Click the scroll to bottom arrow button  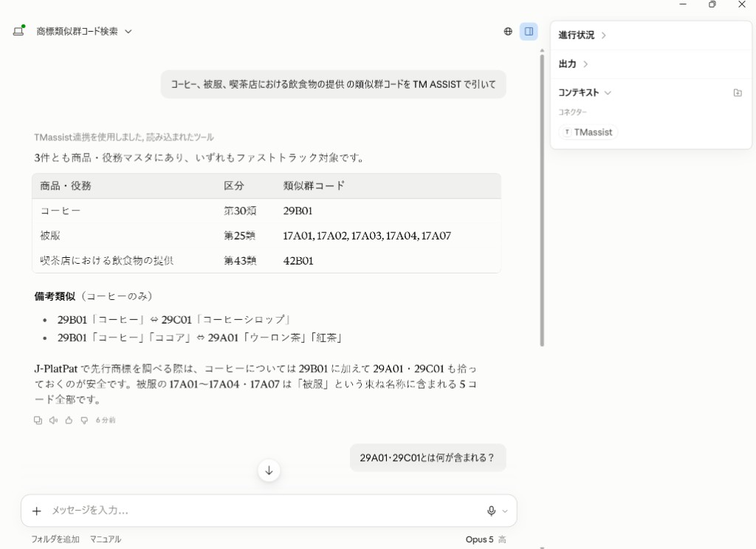click(269, 471)
